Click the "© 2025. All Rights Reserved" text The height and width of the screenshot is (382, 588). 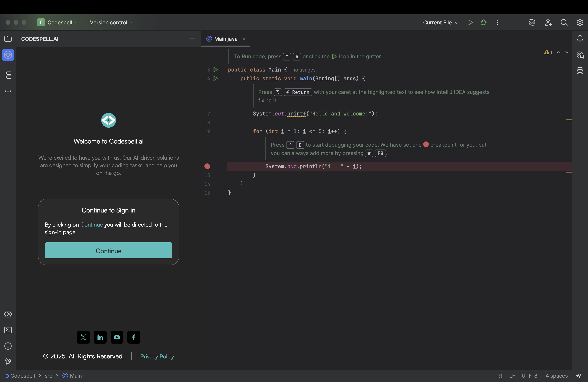point(83,356)
